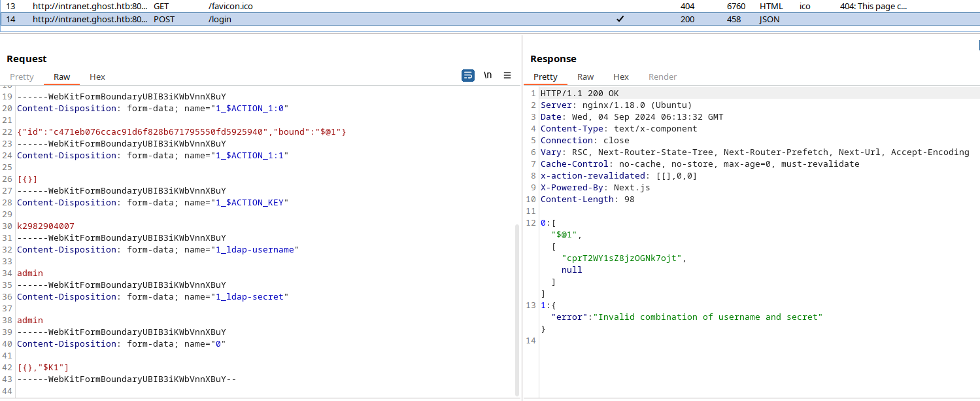980x401 pixels.
Task: Select history row 14 POST /login
Action: click(490, 20)
